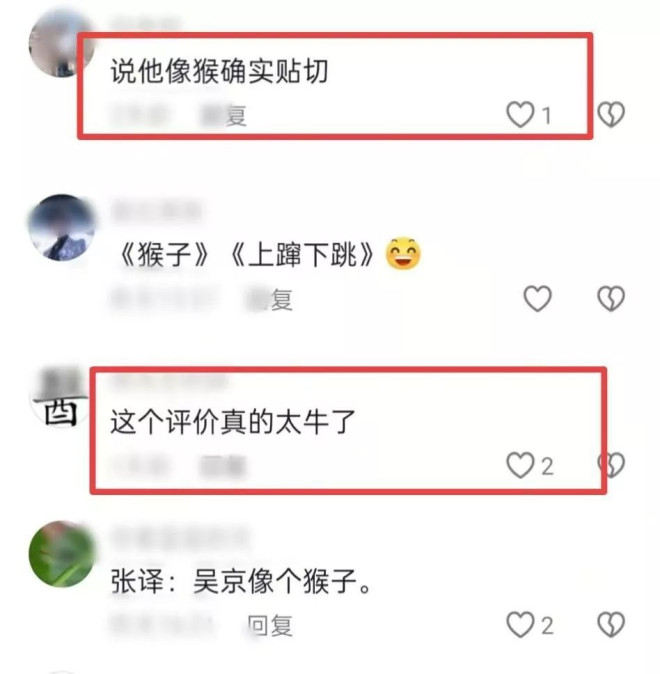This screenshot has height=674, width=660.
Task: Reply to the '张译：吴京像个猴子。' comment
Action: [270, 625]
